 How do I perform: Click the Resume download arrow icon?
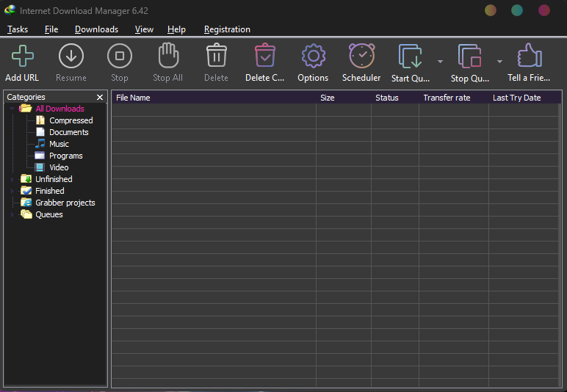coord(71,56)
